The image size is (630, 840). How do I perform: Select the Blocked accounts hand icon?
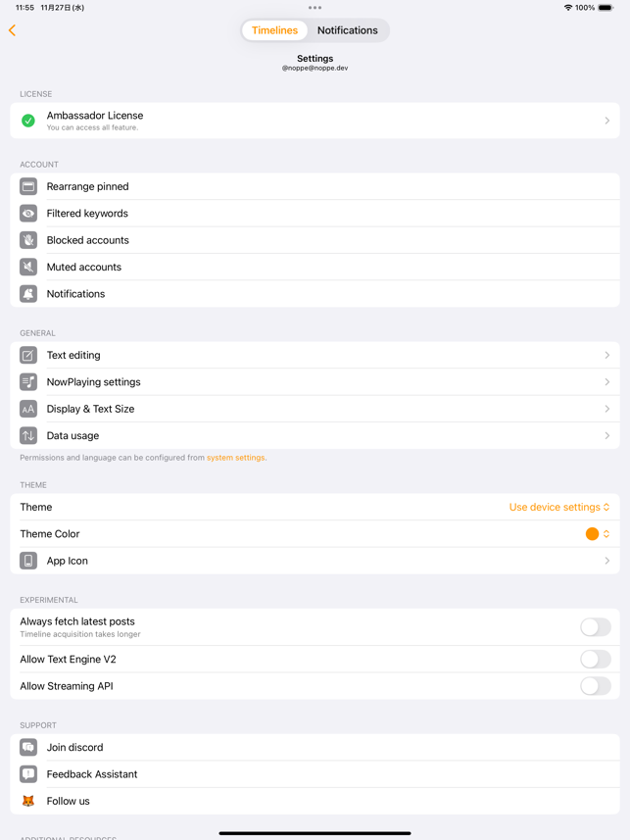(28, 240)
